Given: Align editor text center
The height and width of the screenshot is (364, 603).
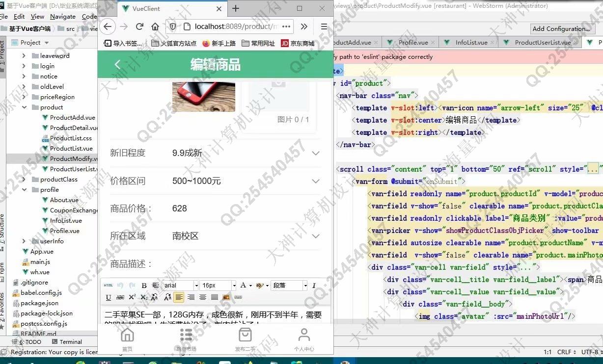Looking at the screenshot, I should (202, 297).
